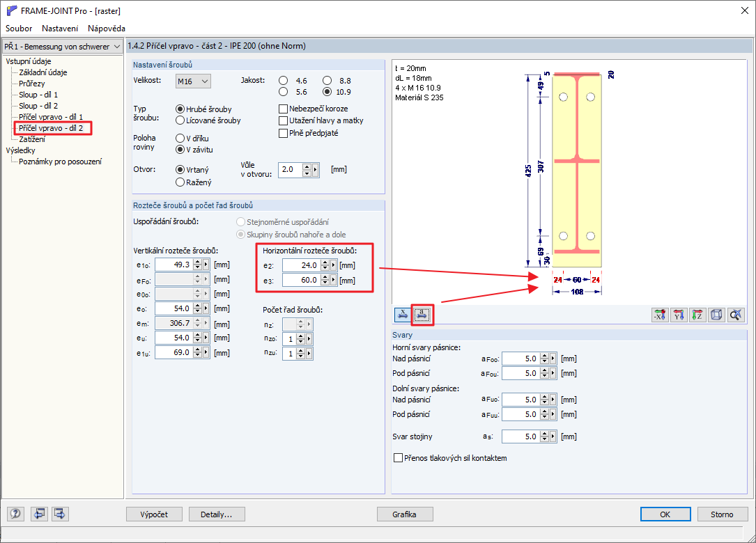Increase e1o value with spinner
The image size is (756, 543).
198,262
